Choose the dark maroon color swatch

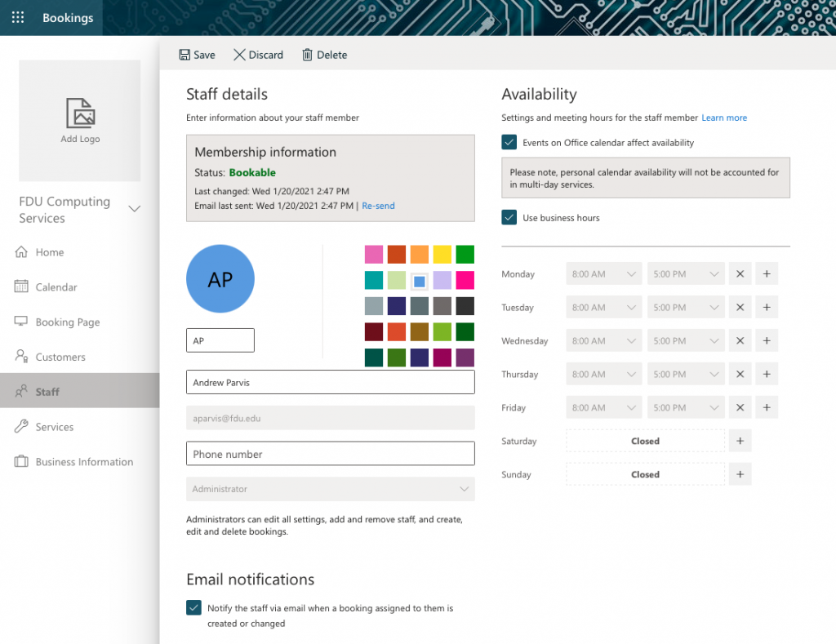pos(374,331)
